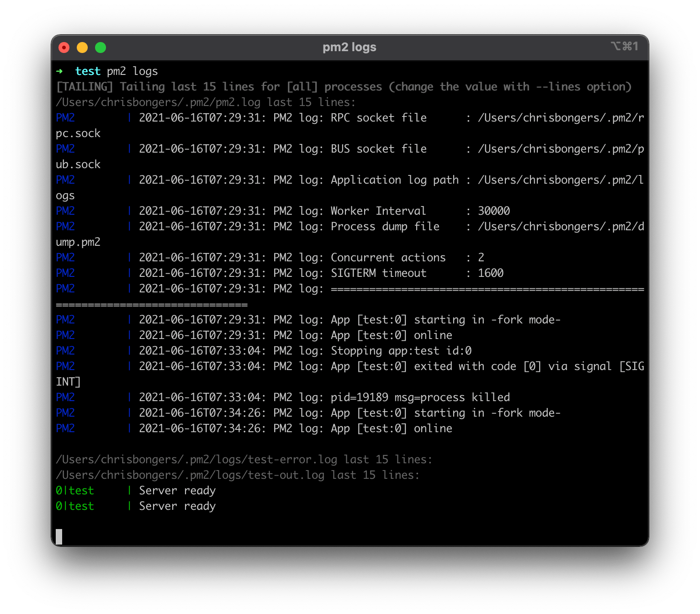
Task: Click the 'Concurrent actions' log entry
Action: click(270, 258)
